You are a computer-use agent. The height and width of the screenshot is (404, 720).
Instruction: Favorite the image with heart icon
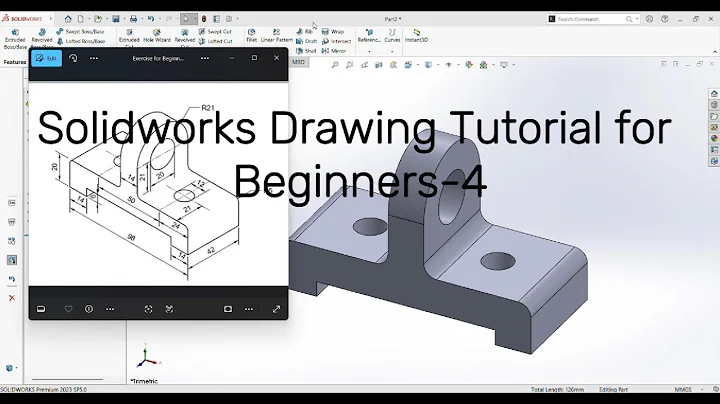coord(68,309)
